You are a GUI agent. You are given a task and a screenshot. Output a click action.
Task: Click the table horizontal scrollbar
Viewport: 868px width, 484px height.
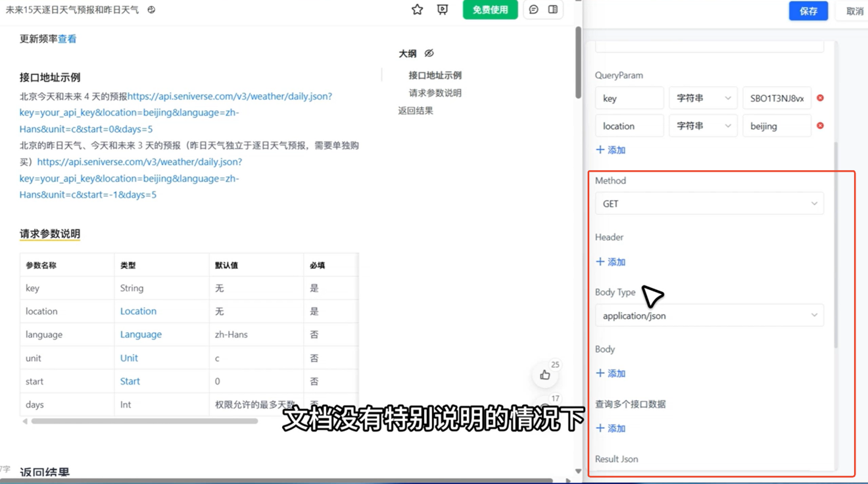point(145,421)
